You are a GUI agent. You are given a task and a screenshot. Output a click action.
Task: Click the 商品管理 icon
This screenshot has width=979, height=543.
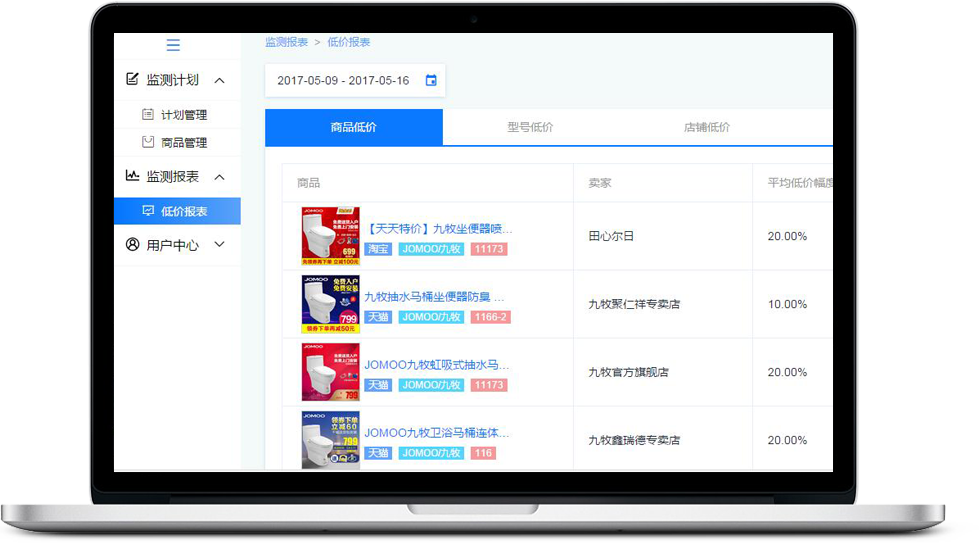pyautogui.click(x=148, y=142)
